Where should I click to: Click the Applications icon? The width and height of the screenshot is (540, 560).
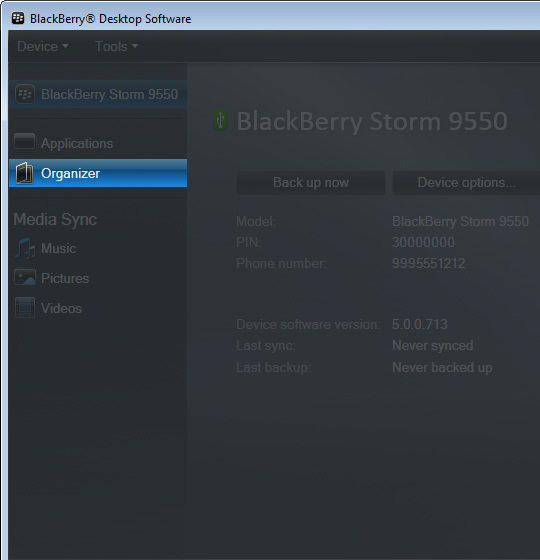pos(25,141)
